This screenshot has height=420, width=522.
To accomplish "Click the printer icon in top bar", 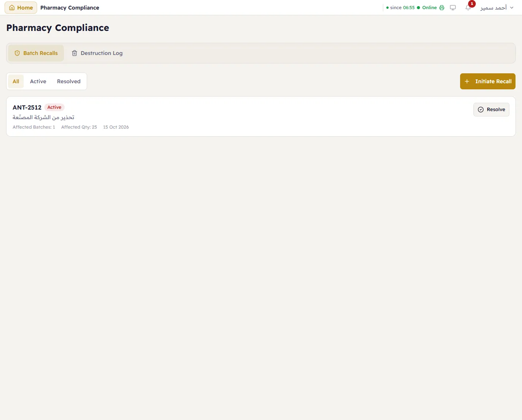I will coord(442,8).
